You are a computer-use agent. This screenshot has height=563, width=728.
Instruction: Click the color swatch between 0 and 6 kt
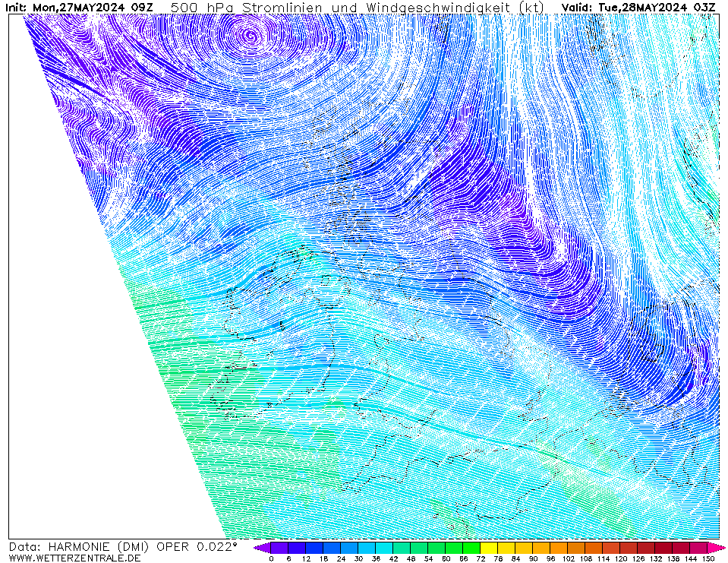[x=280, y=548]
